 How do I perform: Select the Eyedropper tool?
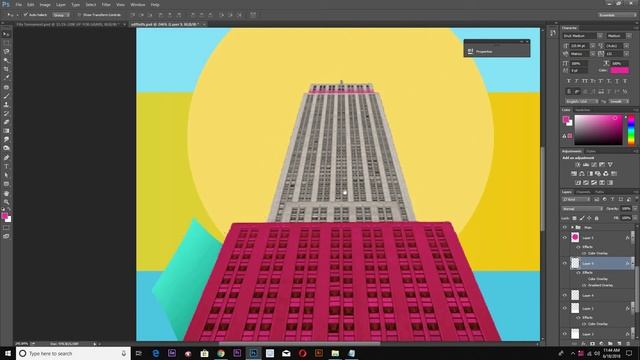[6, 78]
